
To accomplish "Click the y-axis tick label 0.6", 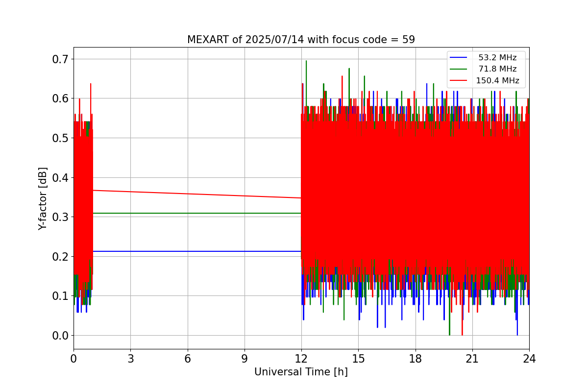I will (61, 98).
